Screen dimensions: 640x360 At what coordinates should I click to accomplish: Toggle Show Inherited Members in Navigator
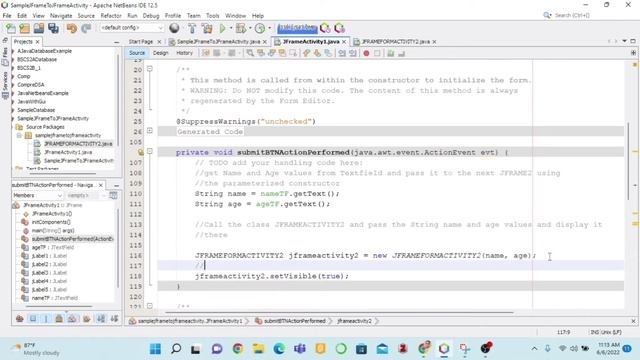tap(19, 318)
